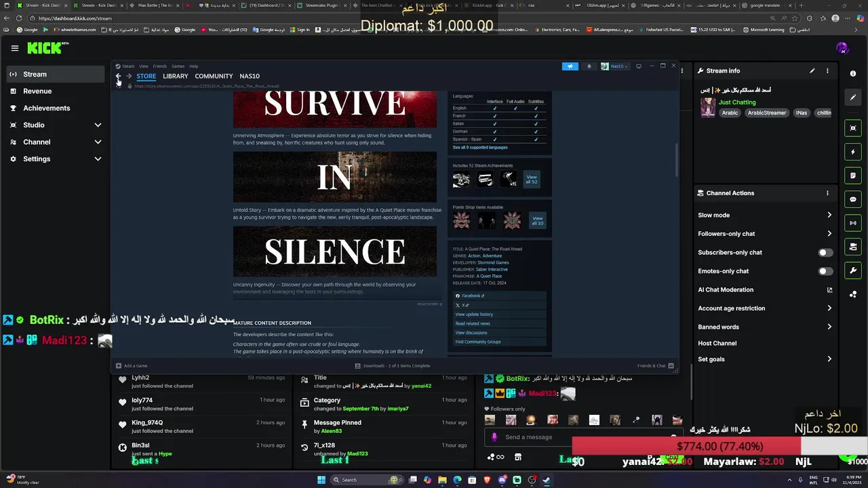Open Steam notifications bell
868x488 pixels.
(x=589, y=66)
